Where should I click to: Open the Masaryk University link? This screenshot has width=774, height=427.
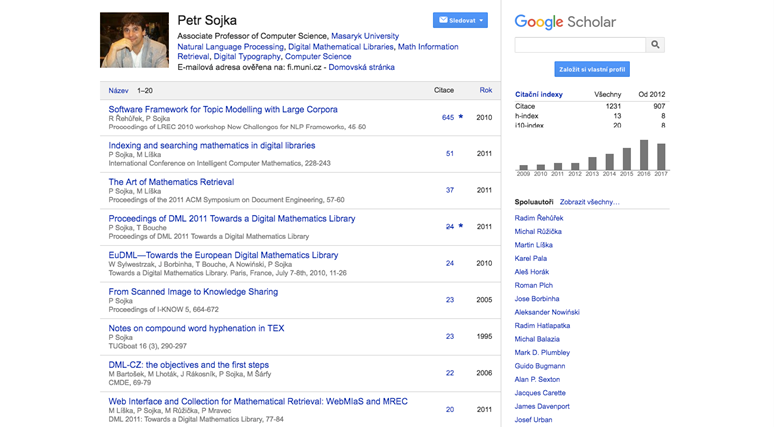pos(395,35)
